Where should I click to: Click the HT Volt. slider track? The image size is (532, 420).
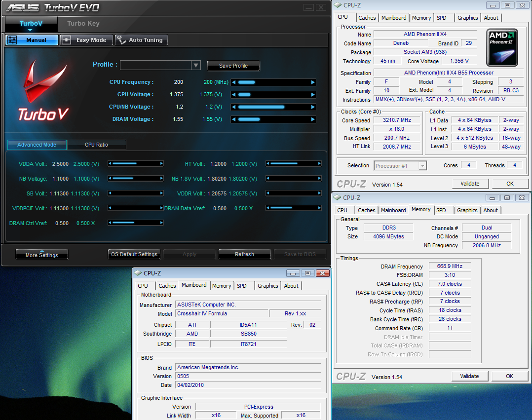[293, 164]
